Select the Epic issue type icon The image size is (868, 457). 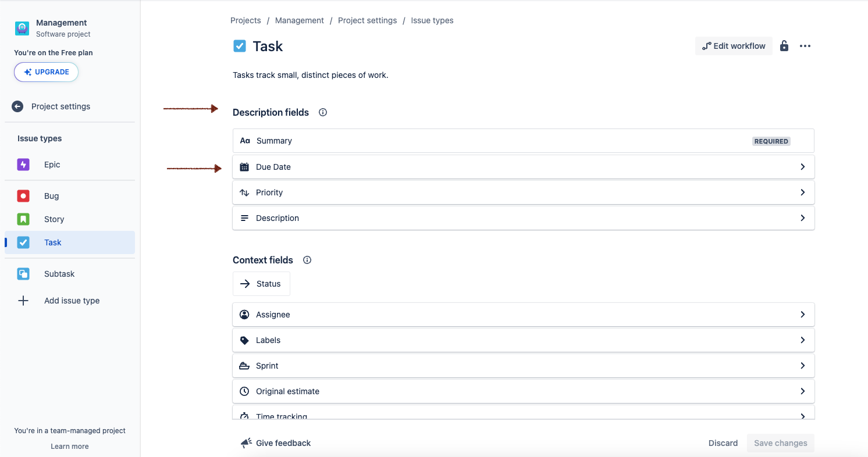tap(23, 165)
